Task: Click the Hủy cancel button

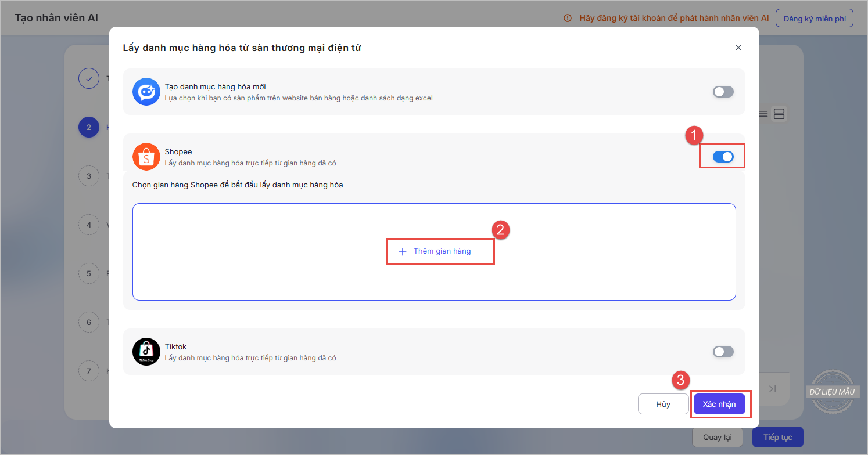Action: tap(663, 404)
